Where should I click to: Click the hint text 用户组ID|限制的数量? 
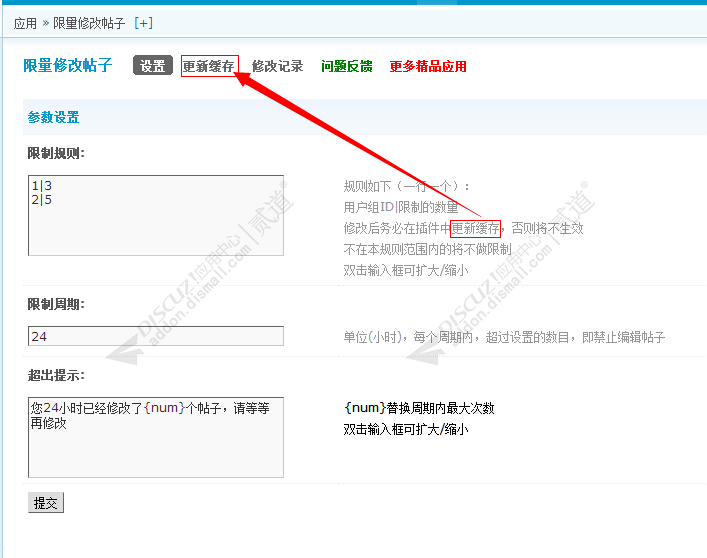[401, 207]
